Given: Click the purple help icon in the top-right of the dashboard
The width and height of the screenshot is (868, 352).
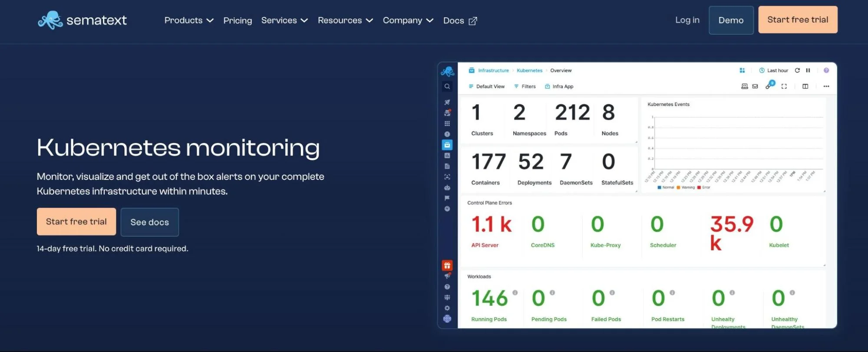Looking at the screenshot, I should coord(826,70).
